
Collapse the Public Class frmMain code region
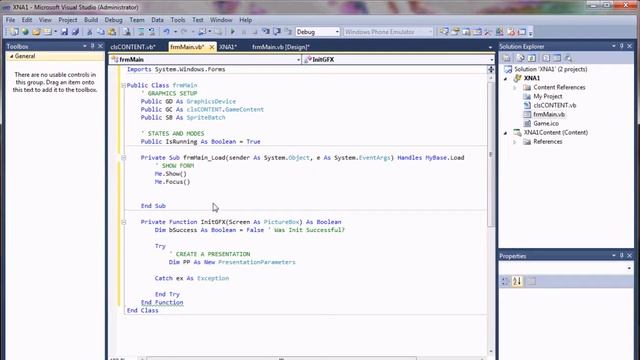123,86
